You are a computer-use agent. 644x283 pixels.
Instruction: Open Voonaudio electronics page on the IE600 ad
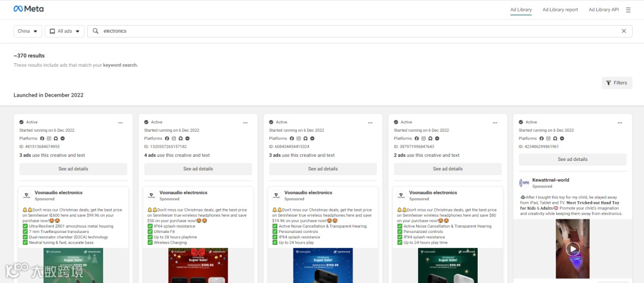tap(58, 193)
